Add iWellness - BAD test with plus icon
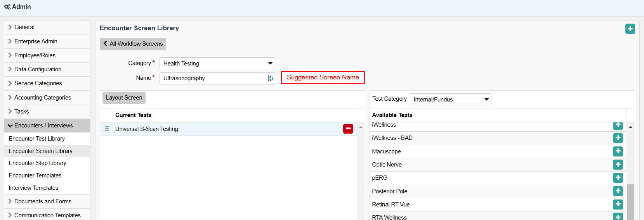Screen dimensions: 644x220 (x=618, y=138)
